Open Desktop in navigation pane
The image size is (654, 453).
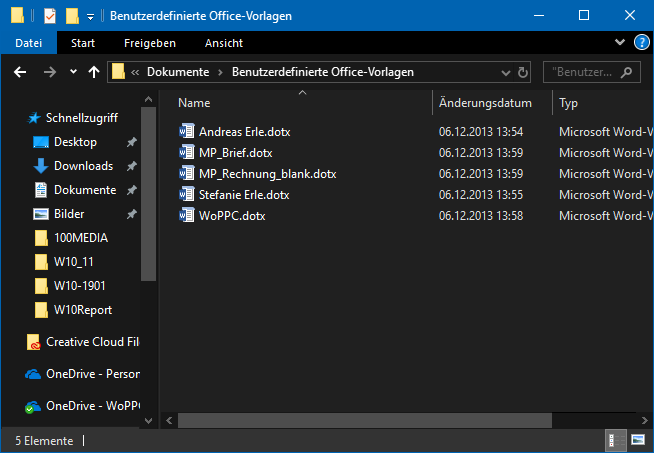tap(75, 142)
